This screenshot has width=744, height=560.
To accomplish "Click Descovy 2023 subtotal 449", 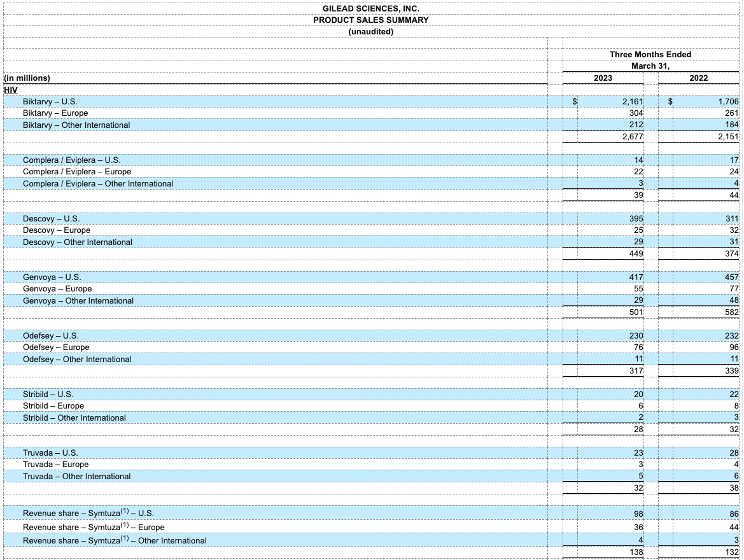I will (x=636, y=254).
